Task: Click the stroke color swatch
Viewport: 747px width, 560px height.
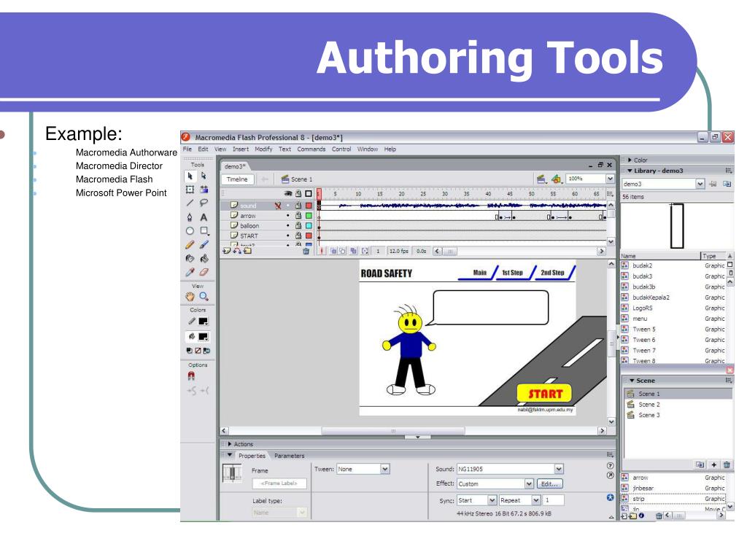Action: [x=204, y=322]
